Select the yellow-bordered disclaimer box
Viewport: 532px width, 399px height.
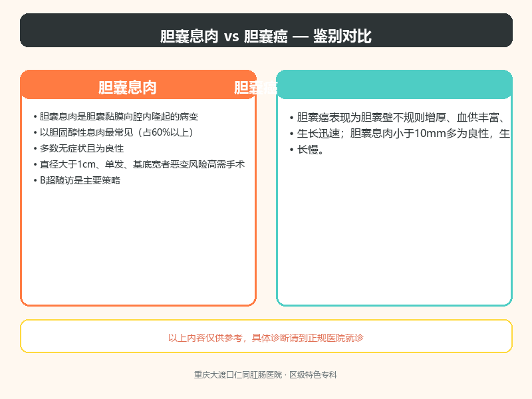click(x=266, y=336)
